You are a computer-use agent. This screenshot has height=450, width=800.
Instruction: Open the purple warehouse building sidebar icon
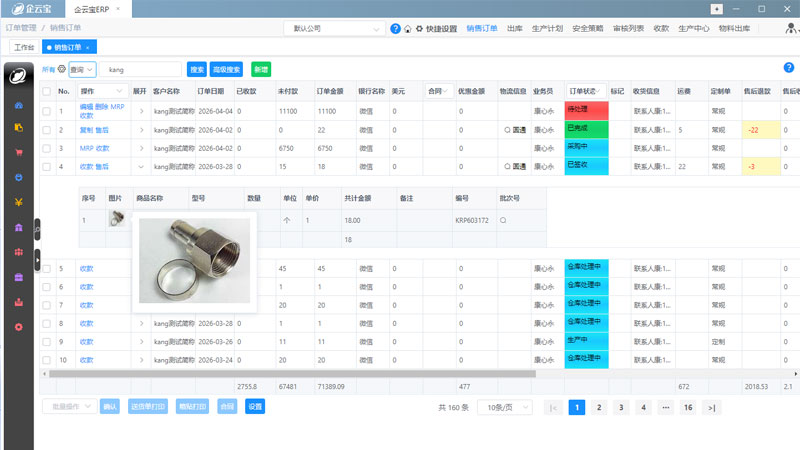coord(19,228)
